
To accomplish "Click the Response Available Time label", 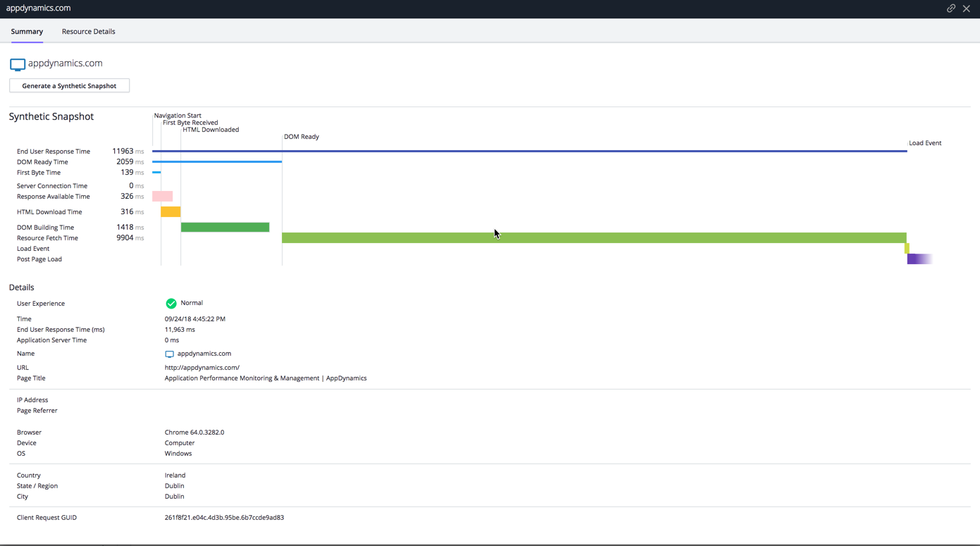I will [x=54, y=197].
